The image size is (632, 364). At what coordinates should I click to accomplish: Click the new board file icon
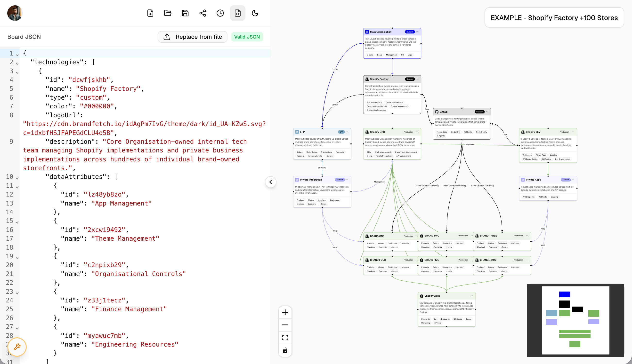tap(150, 13)
